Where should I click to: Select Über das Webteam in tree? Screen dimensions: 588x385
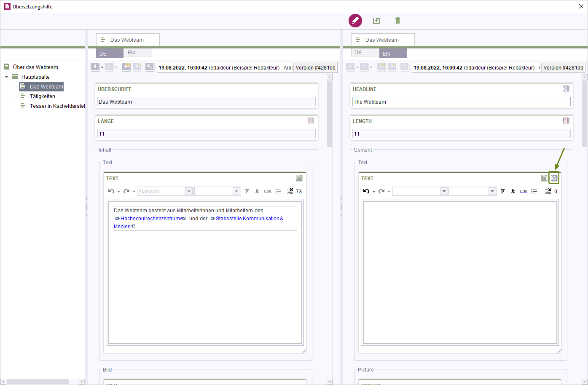pyautogui.click(x=35, y=67)
